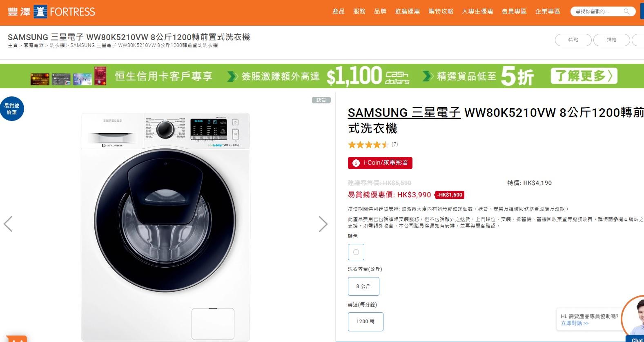The image size is (644, 342).
Task: Click the right arrow to view next product image
Action: click(x=323, y=224)
